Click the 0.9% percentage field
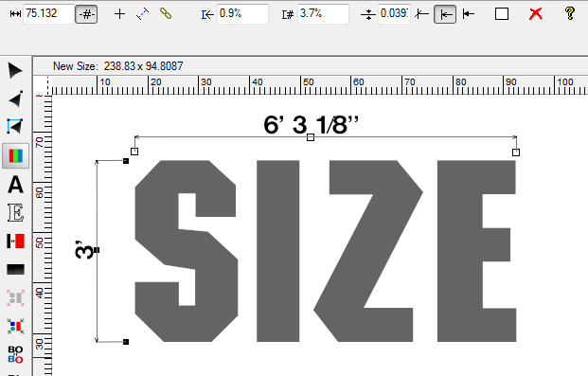Screen dimensions: 588x376 coord(242,14)
